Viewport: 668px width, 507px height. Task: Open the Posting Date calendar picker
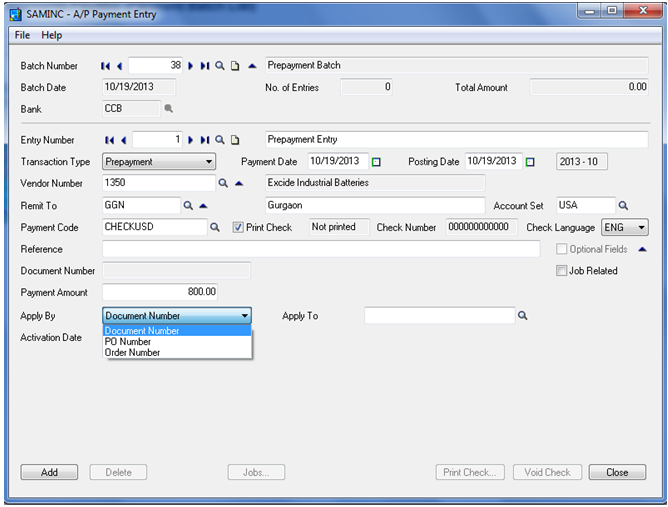click(x=530, y=162)
